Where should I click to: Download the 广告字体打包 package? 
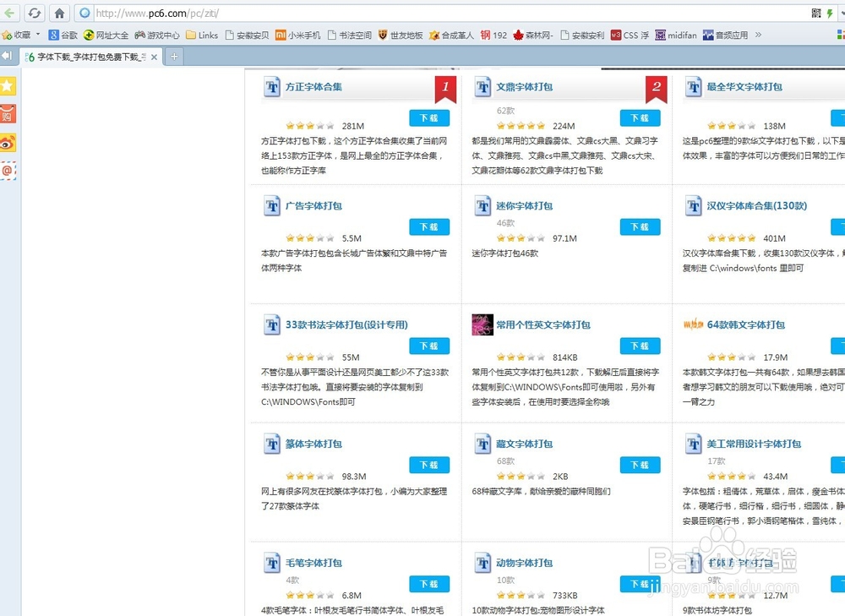pos(429,227)
